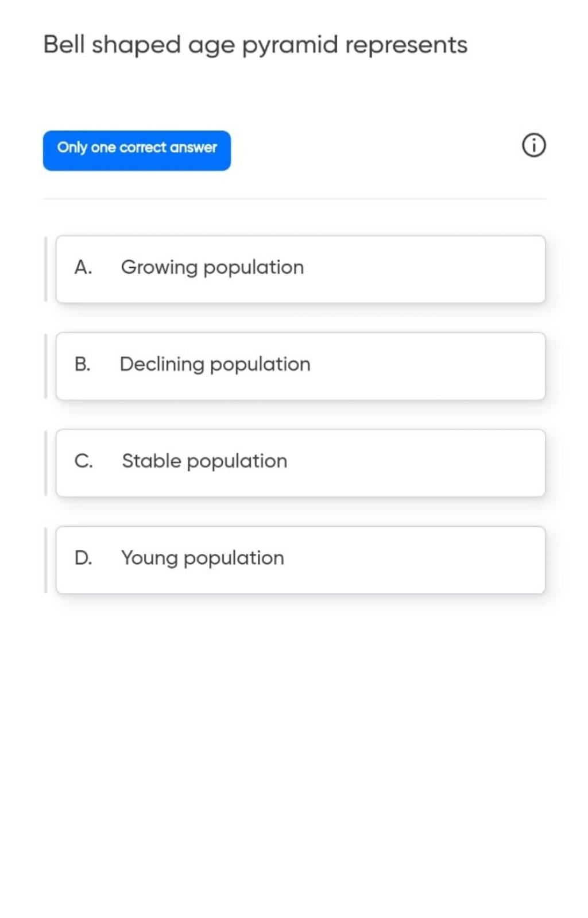Screen dimensions: 588x918
Task: Click the info icon beside the answer badge
Action: (x=533, y=145)
